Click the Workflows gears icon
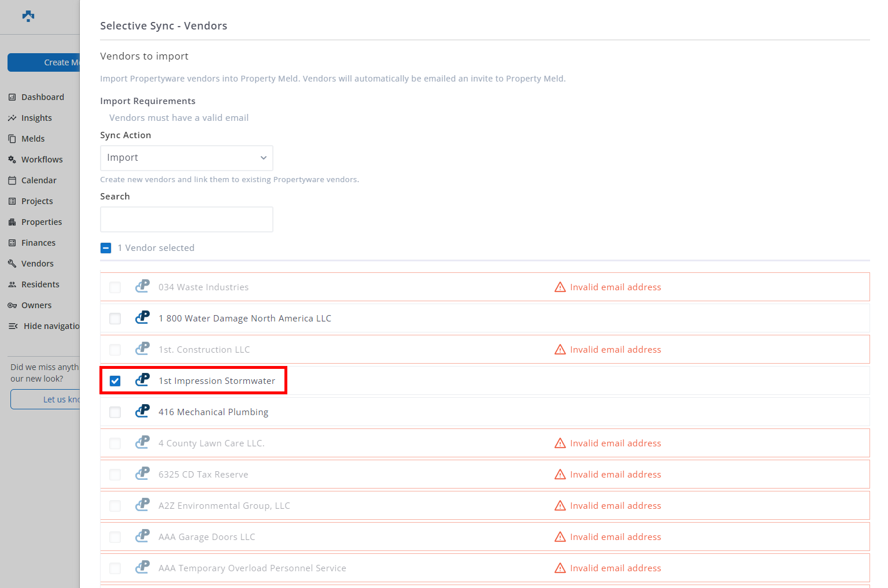Image resolution: width=888 pixels, height=588 pixels. pos(12,160)
